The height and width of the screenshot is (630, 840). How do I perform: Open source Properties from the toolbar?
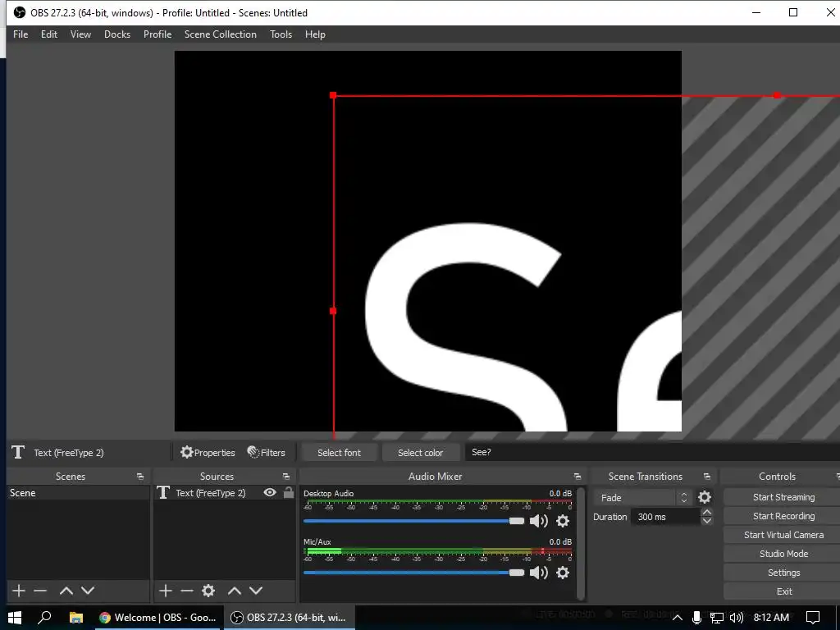click(x=208, y=453)
